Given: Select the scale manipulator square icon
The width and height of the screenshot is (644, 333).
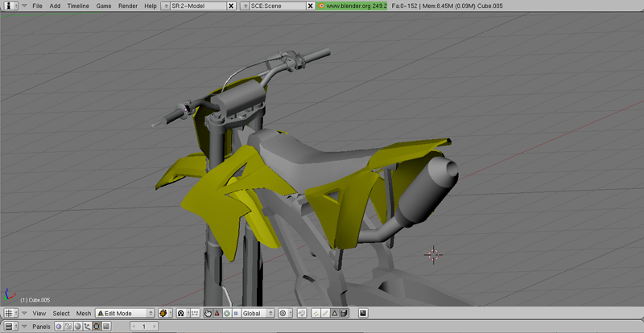Looking at the screenshot, I should coord(235,313).
